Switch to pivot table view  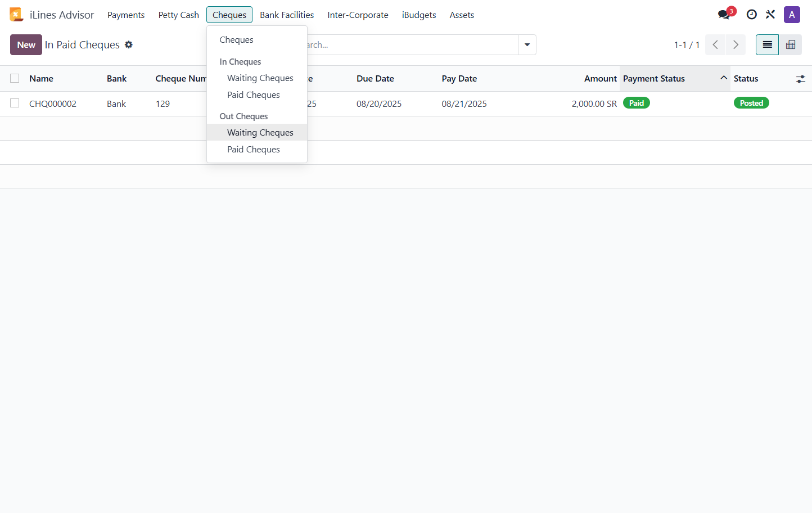point(790,45)
